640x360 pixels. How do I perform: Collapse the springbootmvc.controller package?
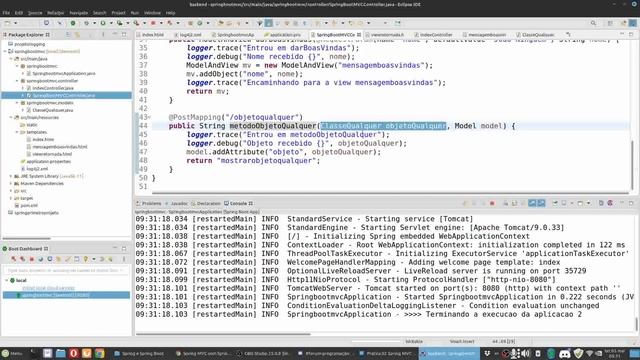tap(17, 81)
